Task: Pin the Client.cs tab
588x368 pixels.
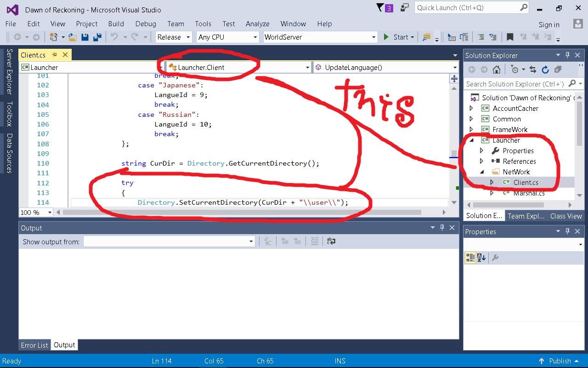Action: tap(54, 55)
